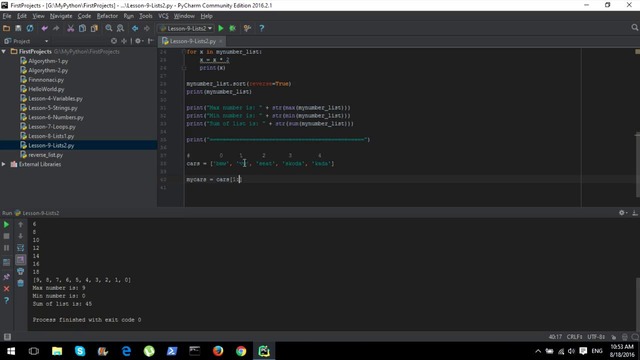This screenshot has width=640, height=360.
Task: Click the navigate Back arrow icon
Action: [135, 28]
